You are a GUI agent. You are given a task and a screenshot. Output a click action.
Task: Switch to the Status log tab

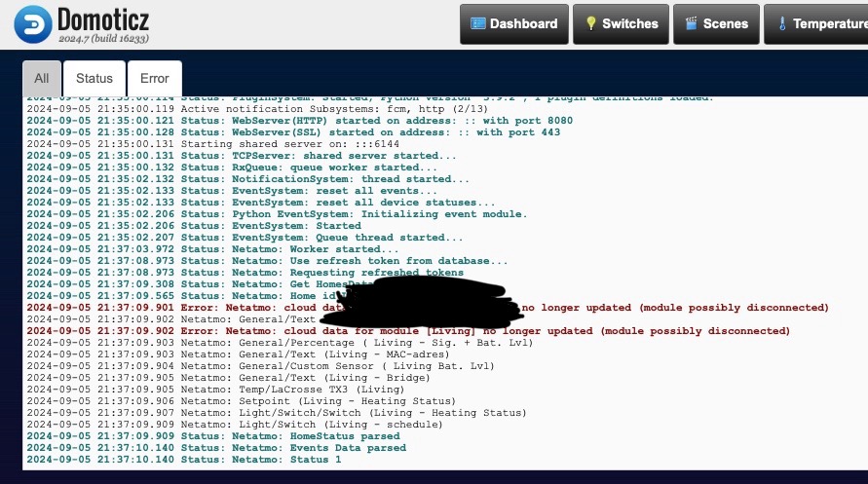(x=94, y=79)
